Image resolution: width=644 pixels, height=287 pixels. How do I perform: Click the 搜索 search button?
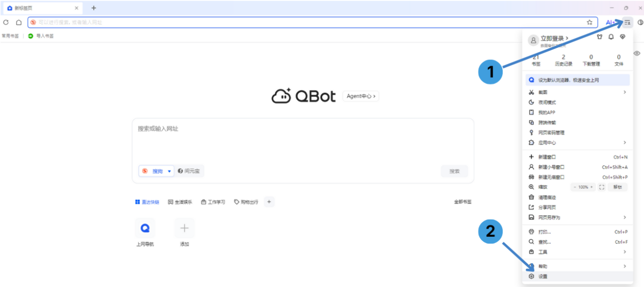coord(454,171)
